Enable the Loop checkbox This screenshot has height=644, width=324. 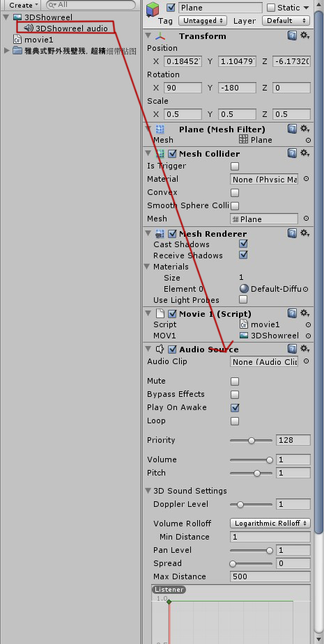tap(235, 421)
